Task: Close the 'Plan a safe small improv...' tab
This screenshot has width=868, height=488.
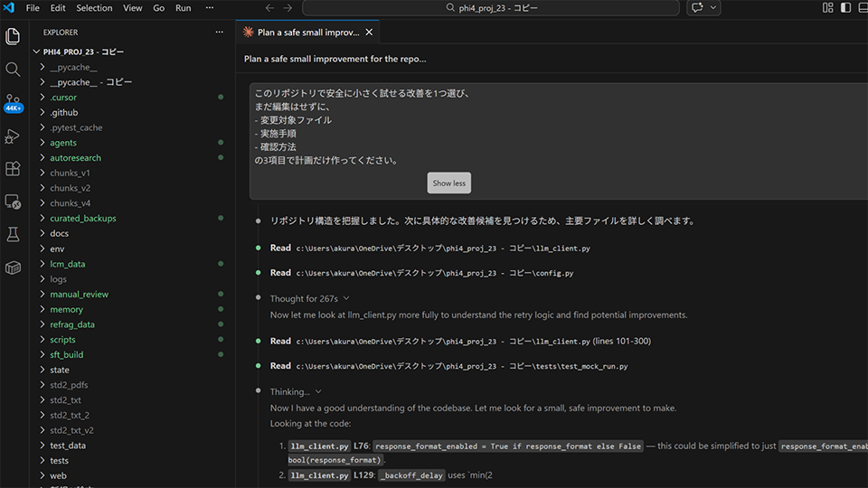Action: tap(369, 33)
